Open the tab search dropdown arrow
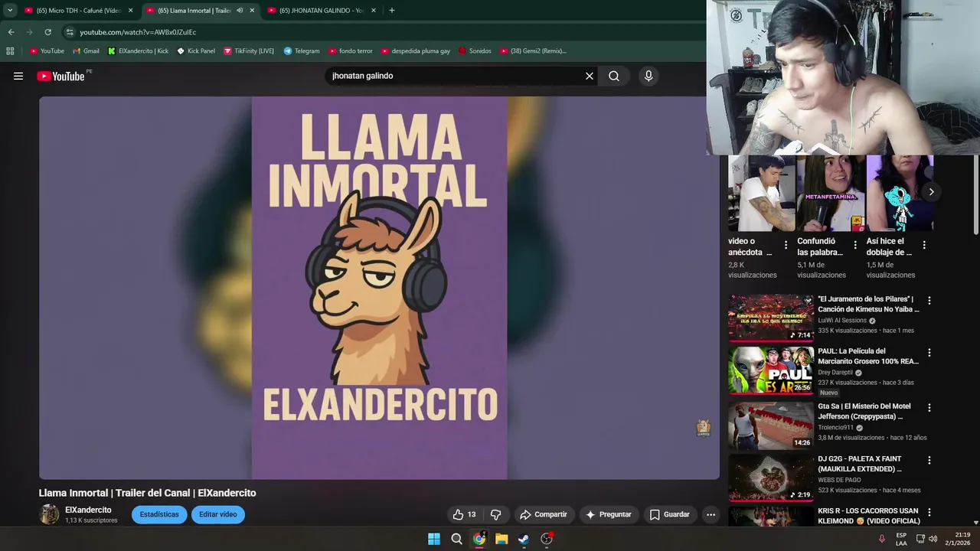 tap(10, 11)
